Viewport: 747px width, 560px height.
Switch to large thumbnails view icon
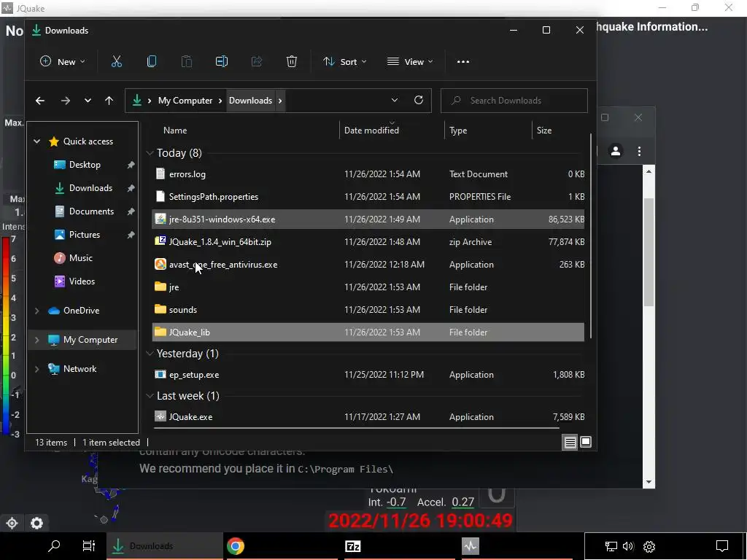pyautogui.click(x=586, y=442)
